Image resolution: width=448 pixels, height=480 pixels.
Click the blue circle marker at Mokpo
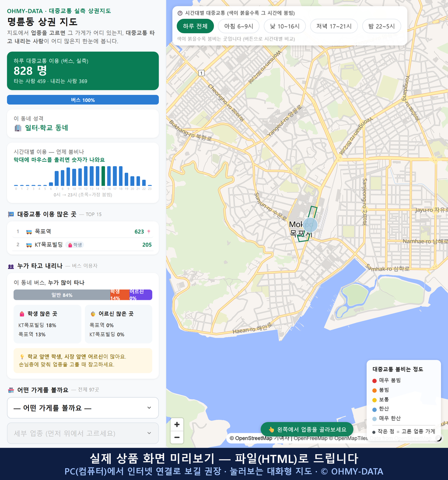[x=310, y=225]
